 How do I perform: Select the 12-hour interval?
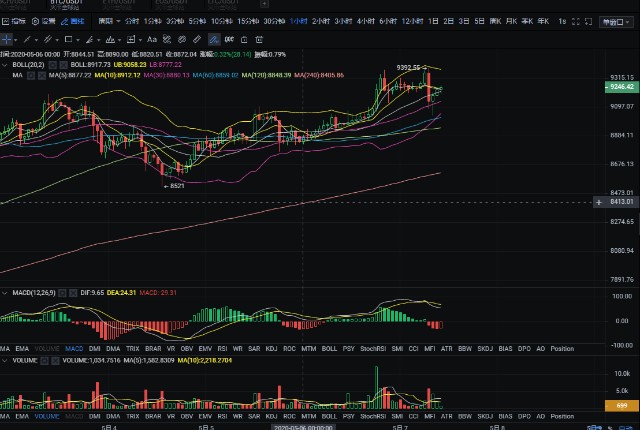pyautogui.click(x=412, y=21)
